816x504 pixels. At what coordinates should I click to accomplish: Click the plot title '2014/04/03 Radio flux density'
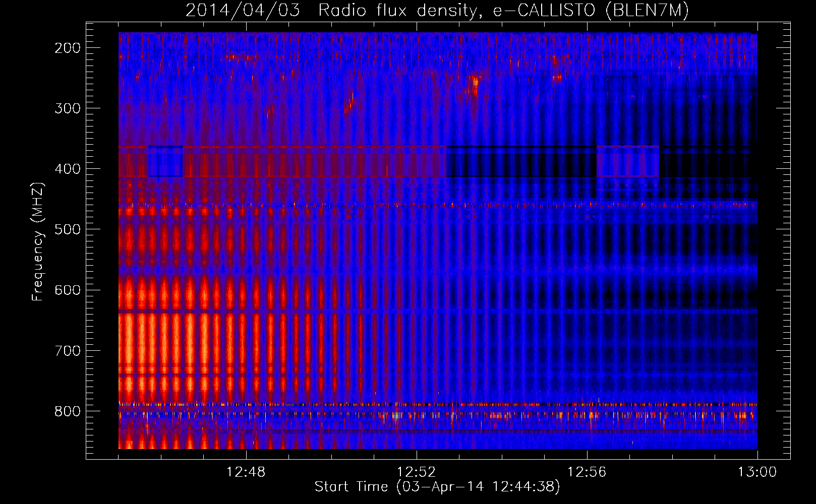437,10
